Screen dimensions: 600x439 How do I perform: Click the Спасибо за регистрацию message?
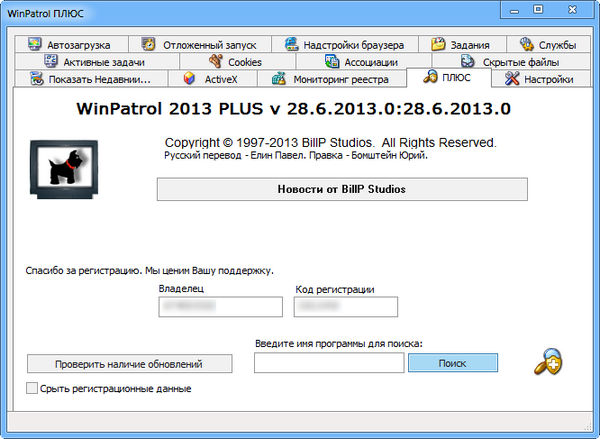pos(150,271)
